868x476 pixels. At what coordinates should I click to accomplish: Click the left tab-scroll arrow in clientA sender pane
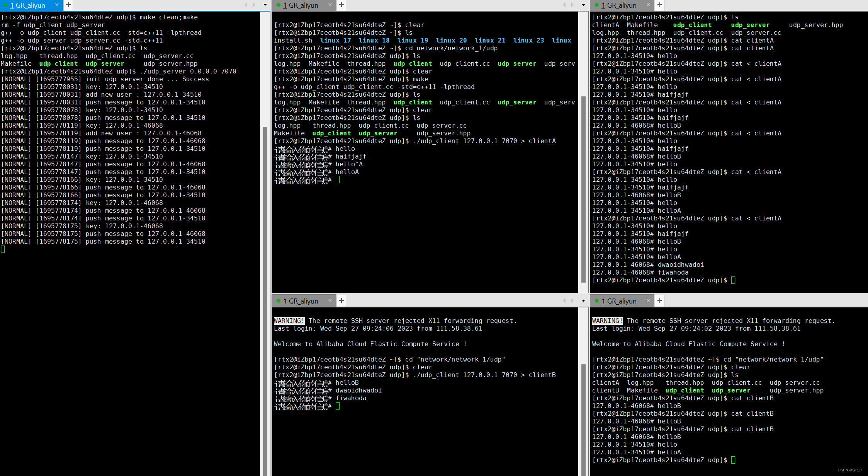click(x=564, y=5)
